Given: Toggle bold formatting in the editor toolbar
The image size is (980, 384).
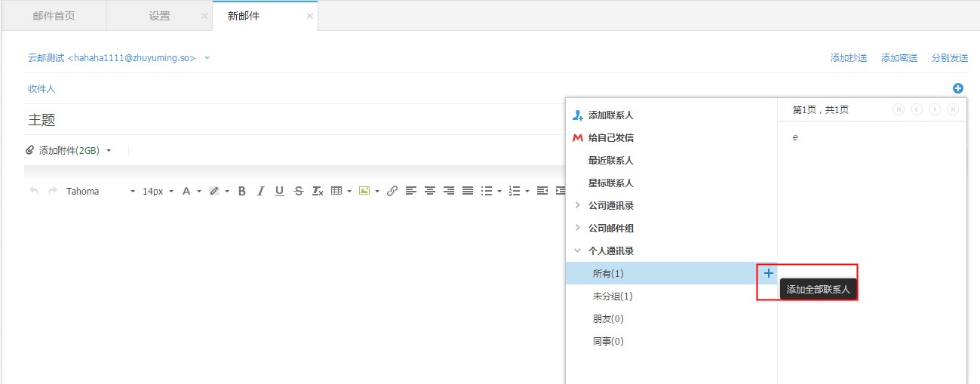Looking at the screenshot, I should [x=242, y=191].
